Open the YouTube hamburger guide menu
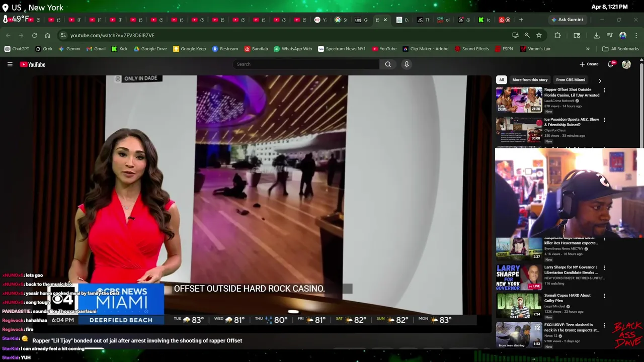Image resolution: width=644 pixels, height=362 pixels. pos(10,64)
